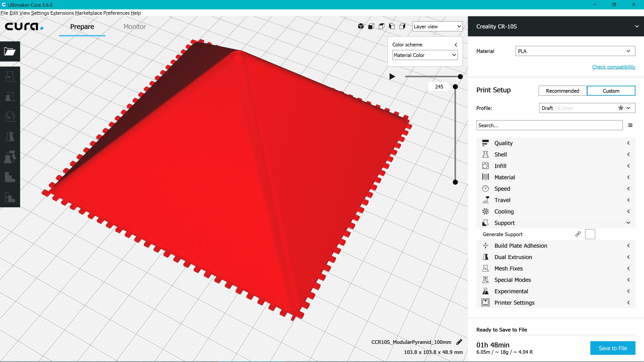This screenshot has width=644, height=362.
Task: Switch camera to front view icon
Action: tap(371, 26)
